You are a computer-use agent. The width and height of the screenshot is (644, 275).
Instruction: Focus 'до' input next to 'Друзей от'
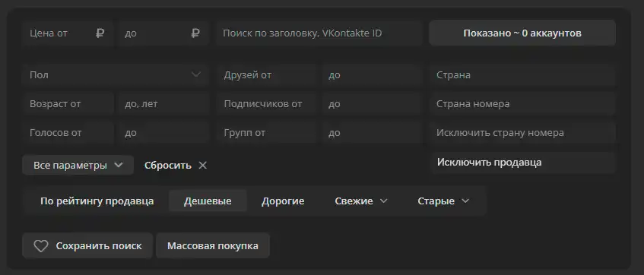click(373, 74)
